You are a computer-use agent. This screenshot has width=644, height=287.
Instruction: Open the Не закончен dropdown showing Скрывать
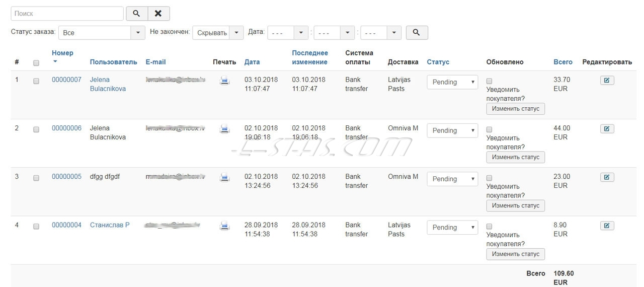point(218,32)
